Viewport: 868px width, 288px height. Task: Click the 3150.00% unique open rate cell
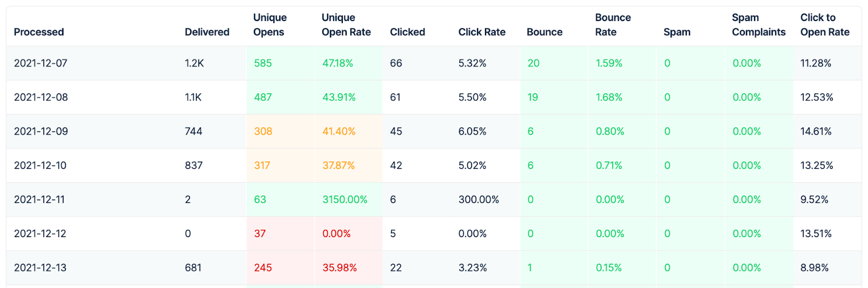point(344,200)
